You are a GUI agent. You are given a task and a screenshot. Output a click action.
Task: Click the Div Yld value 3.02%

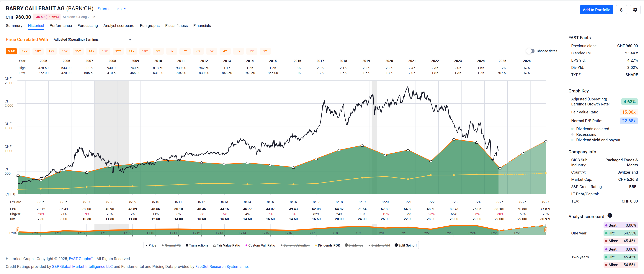pyautogui.click(x=632, y=68)
